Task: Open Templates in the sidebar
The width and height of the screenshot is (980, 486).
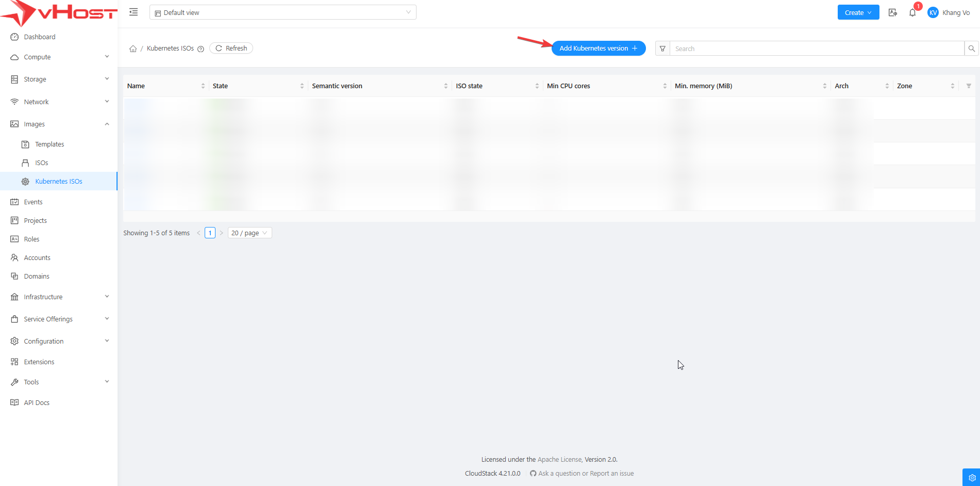Action: (49, 144)
